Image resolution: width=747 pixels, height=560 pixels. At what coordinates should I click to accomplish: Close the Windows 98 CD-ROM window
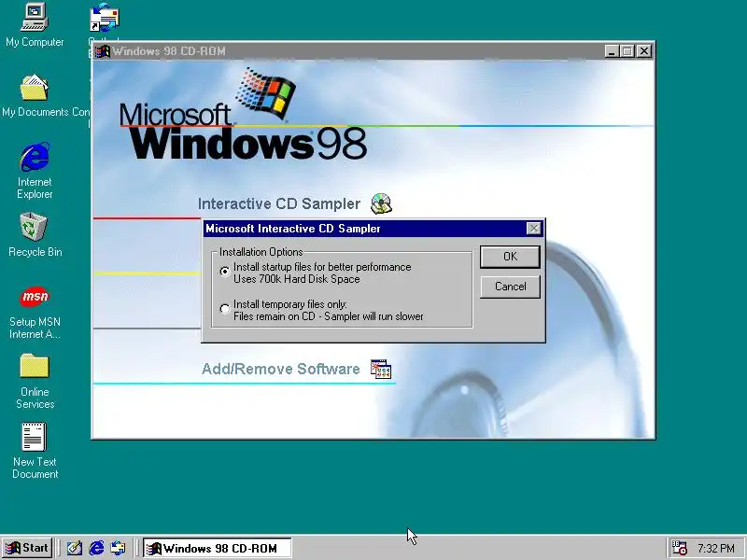[644, 51]
